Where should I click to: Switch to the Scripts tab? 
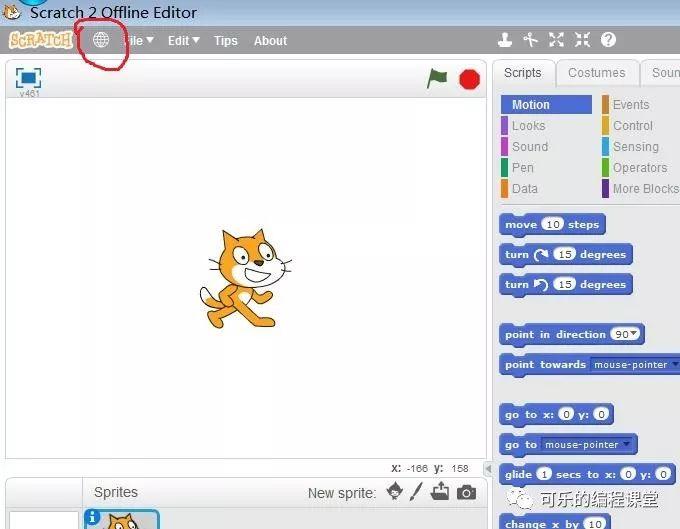pos(523,73)
